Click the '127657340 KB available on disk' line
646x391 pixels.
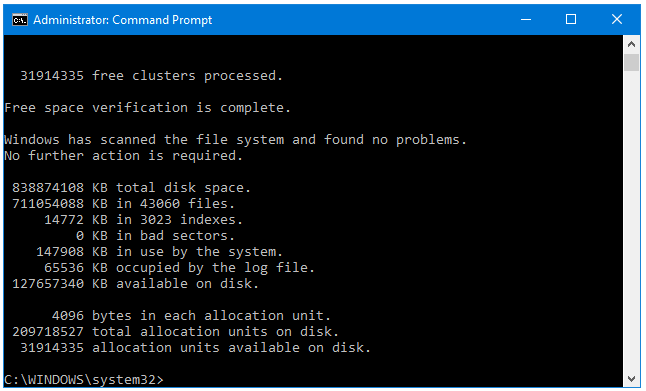coord(136,284)
